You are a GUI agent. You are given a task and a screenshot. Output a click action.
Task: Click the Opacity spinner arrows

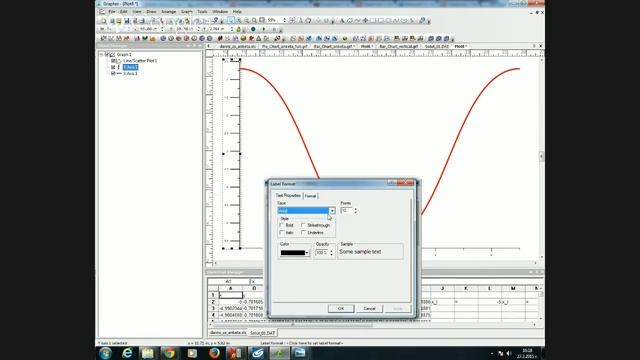coord(331,253)
